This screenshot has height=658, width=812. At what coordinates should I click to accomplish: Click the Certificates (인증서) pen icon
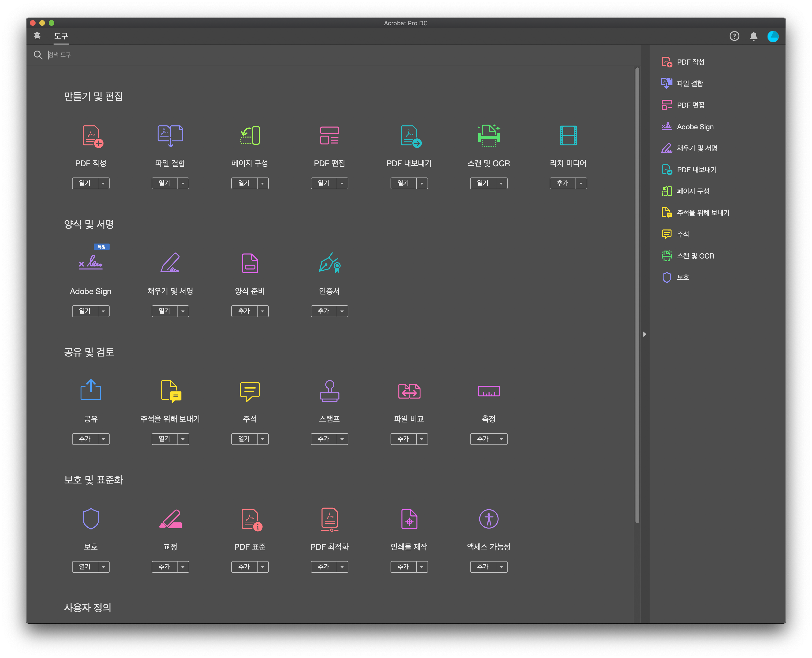click(x=329, y=263)
